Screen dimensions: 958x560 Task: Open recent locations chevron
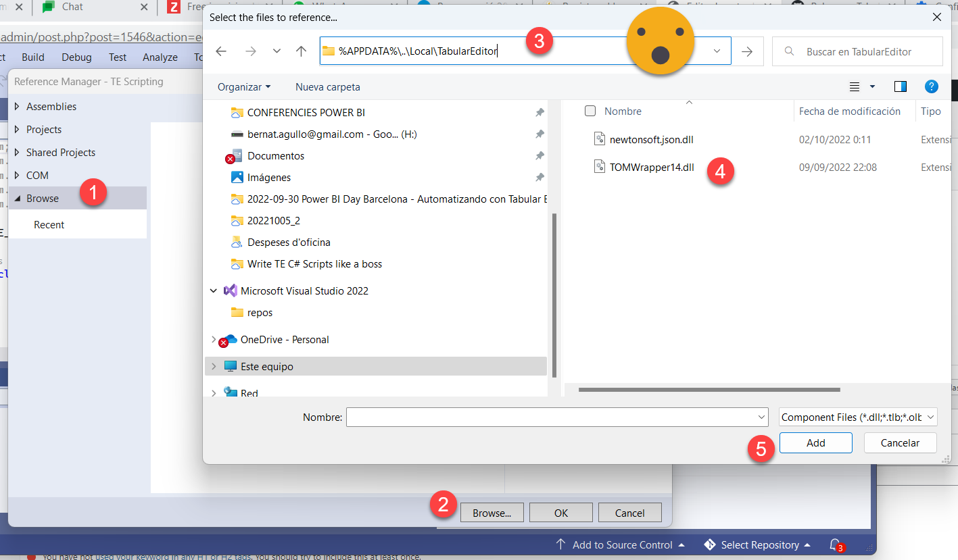pyautogui.click(x=277, y=51)
